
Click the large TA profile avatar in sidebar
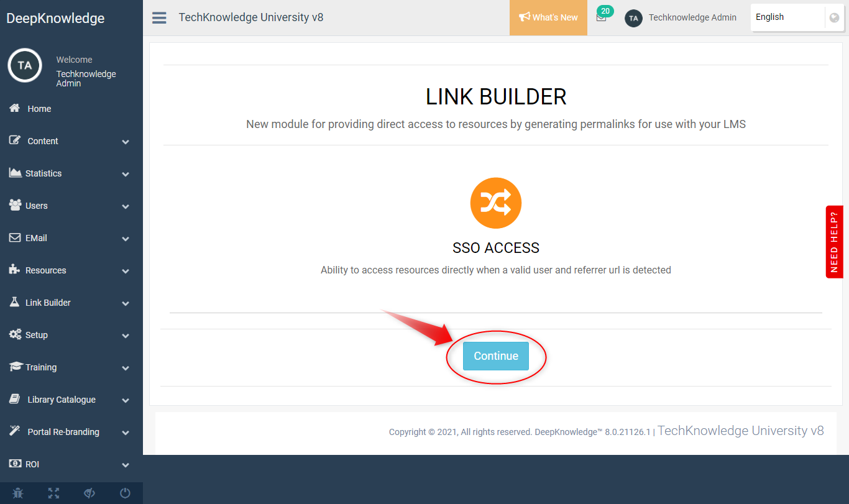coord(25,65)
